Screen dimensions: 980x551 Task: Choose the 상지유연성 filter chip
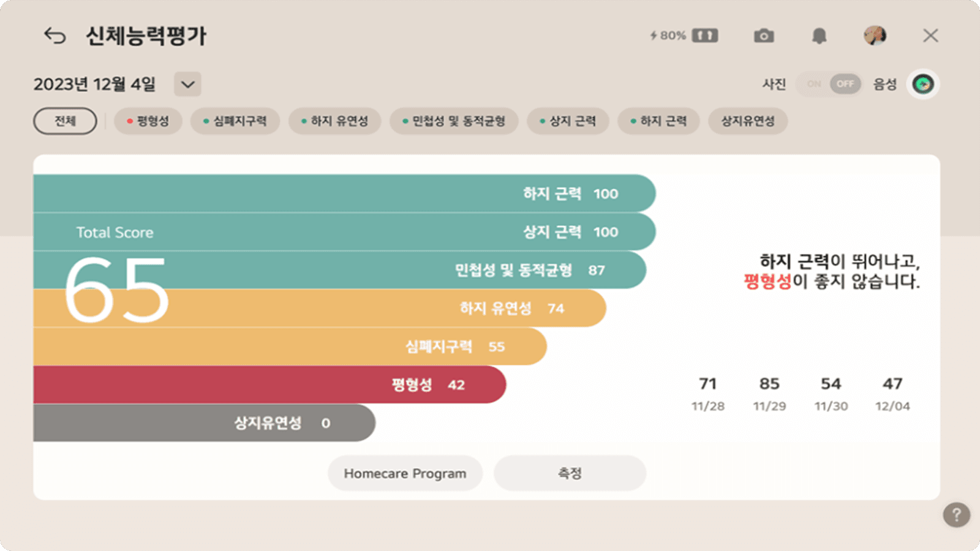pyautogui.click(x=747, y=121)
